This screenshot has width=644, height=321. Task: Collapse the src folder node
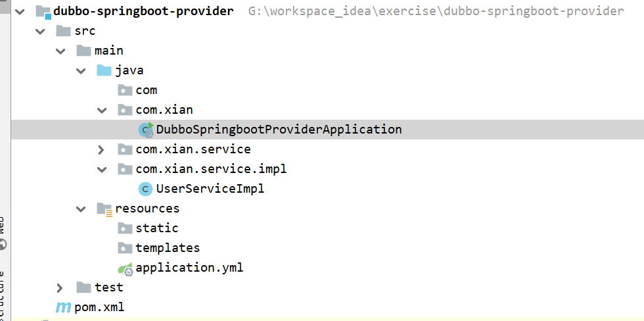coord(40,31)
